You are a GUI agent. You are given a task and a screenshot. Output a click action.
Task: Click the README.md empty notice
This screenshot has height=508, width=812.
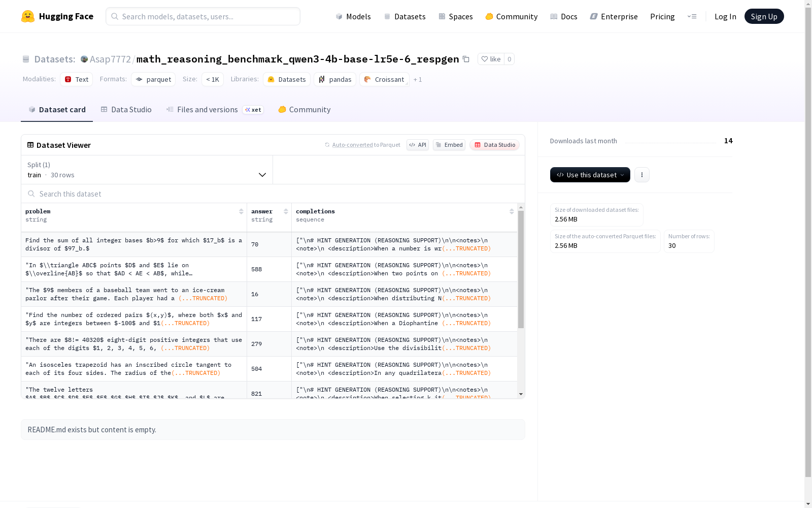click(x=273, y=430)
